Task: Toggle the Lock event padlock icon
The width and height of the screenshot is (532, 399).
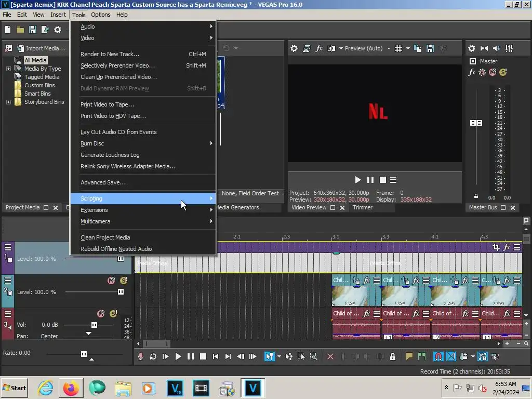Action: [x=393, y=356]
